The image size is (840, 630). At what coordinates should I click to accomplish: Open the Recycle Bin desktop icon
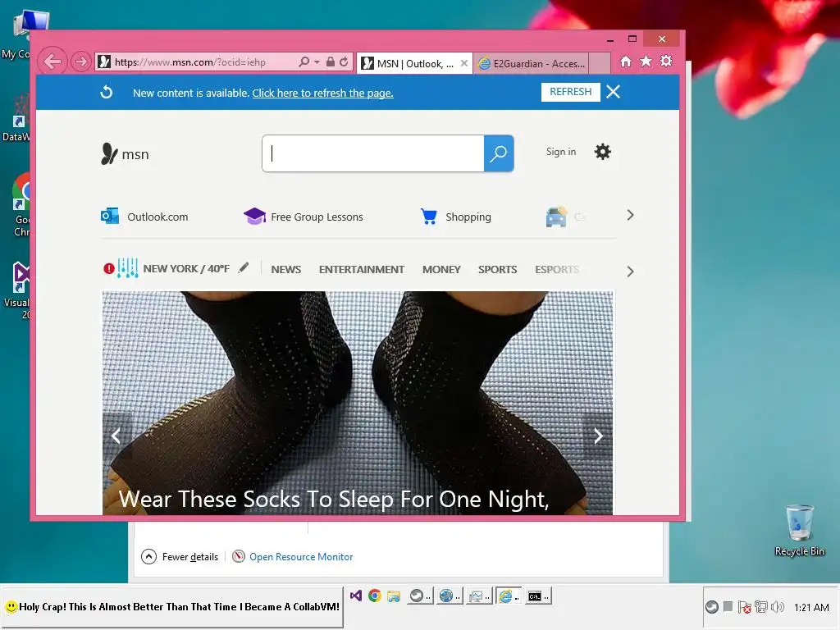[799, 530]
